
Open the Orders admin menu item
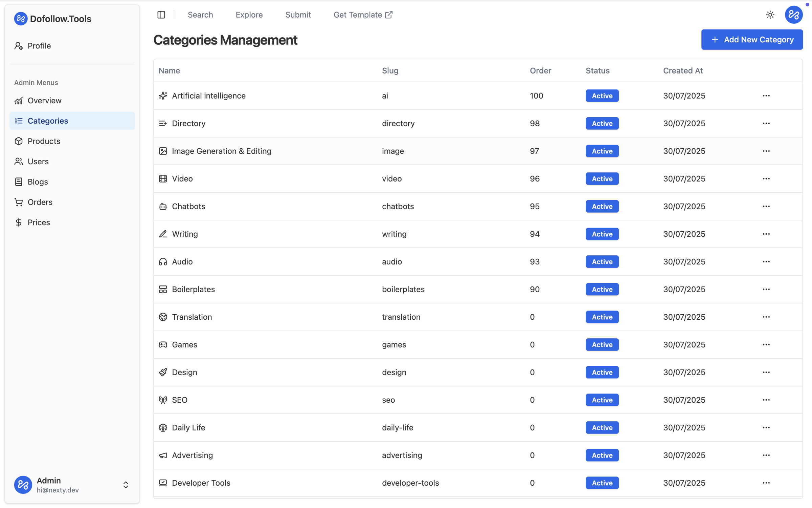click(x=40, y=202)
